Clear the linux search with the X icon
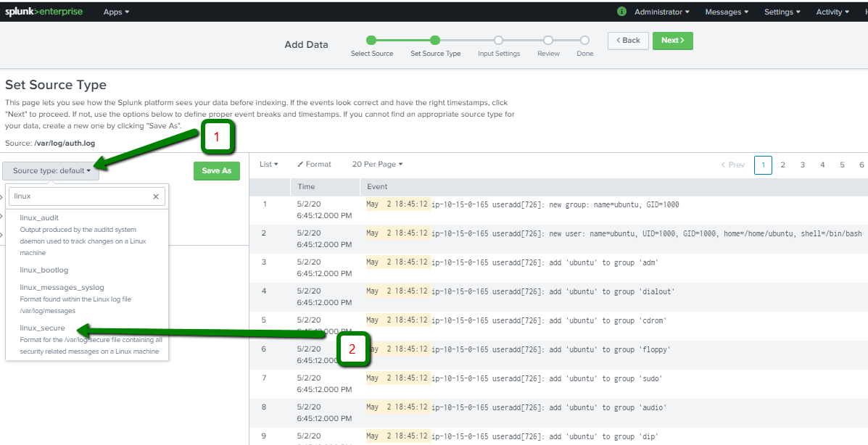The width and height of the screenshot is (868, 445). (x=155, y=196)
